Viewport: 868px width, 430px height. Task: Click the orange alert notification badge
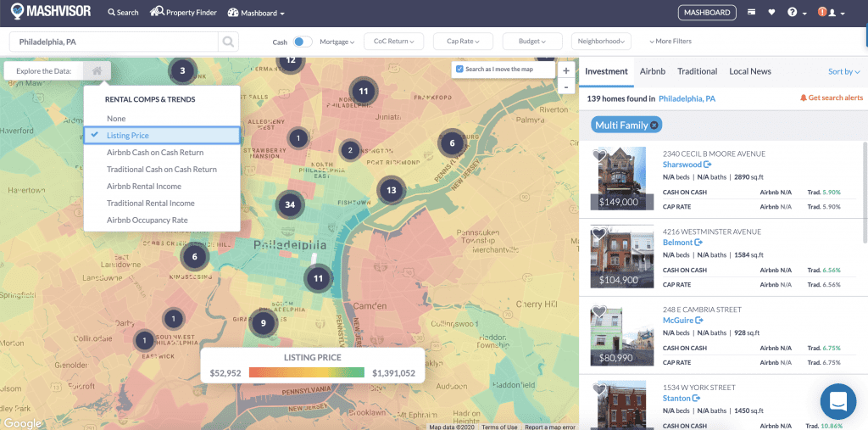(x=822, y=12)
